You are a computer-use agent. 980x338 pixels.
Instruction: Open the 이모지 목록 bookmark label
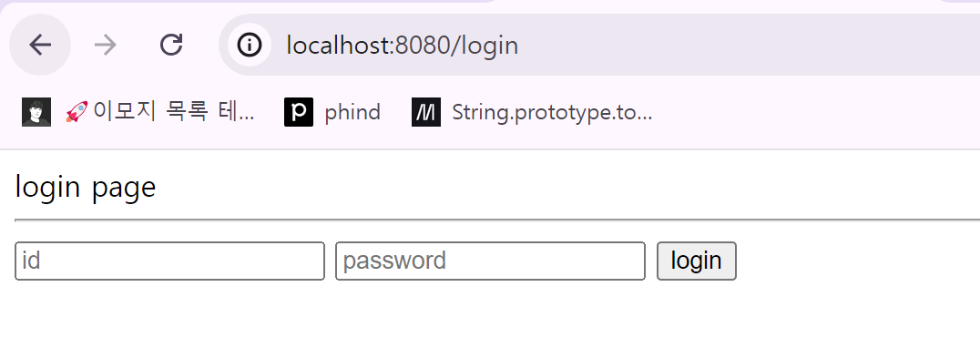tap(174, 112)
